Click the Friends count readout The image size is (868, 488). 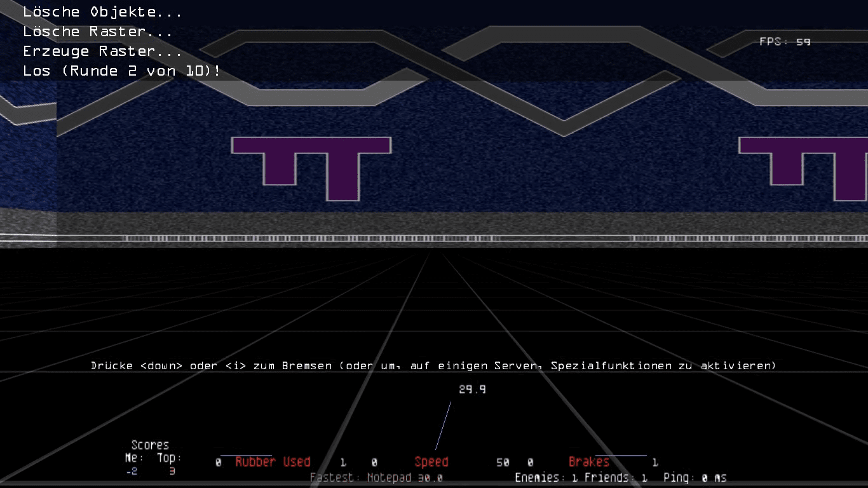(616, 478)
